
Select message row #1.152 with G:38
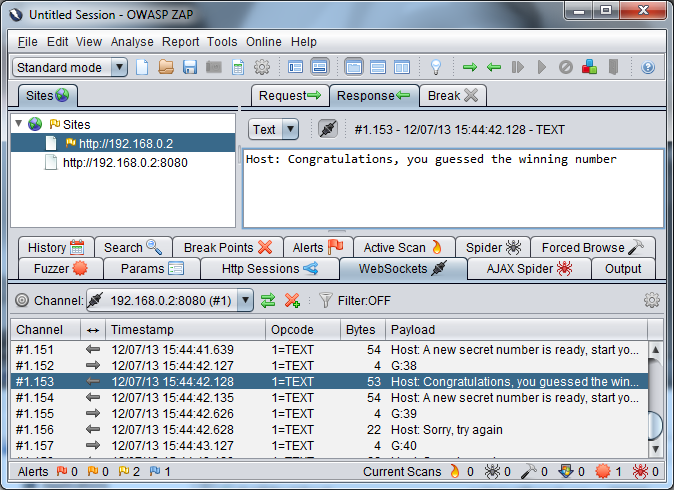pyautogui.click(x=329, y=365)
